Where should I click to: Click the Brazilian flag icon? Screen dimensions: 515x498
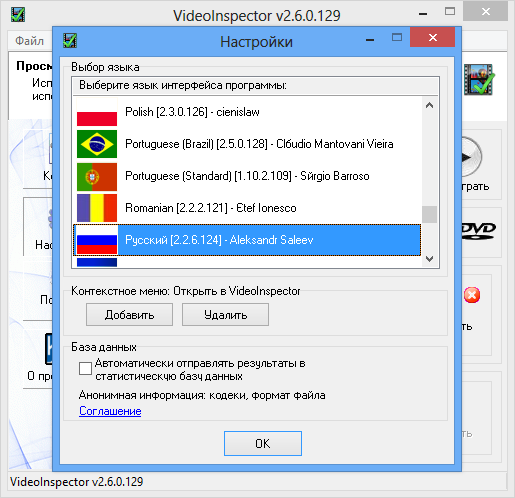click(97, 144)
